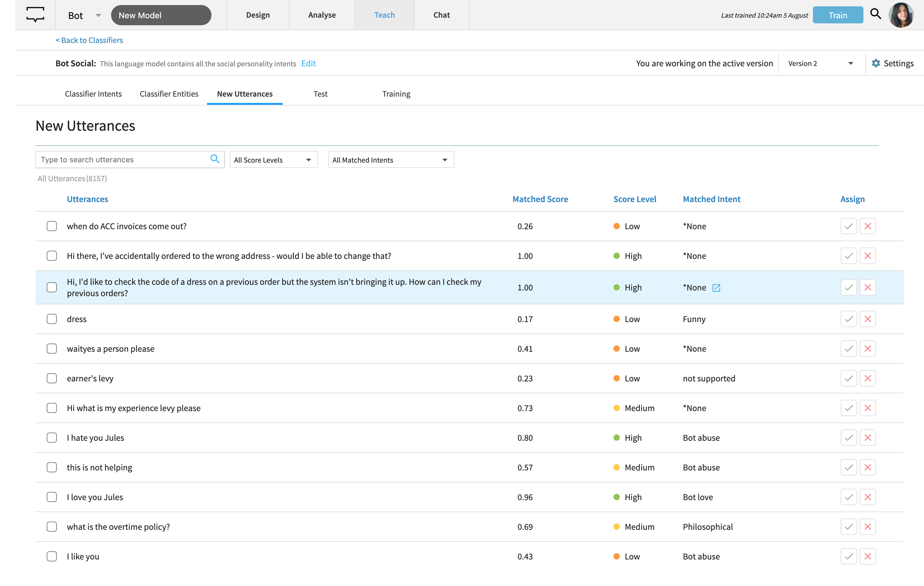This screenshot has height=586, width=924.
Task: Open the Version 2 selector
Action: click(820, 63)
